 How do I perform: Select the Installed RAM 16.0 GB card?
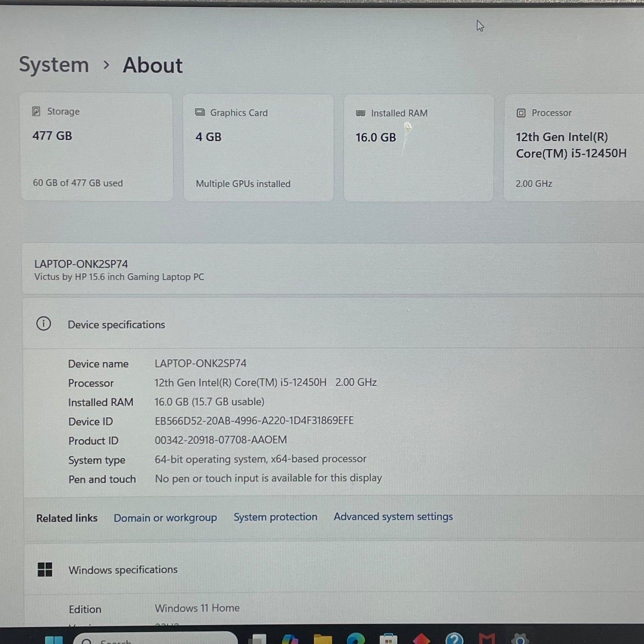(419, 148)
